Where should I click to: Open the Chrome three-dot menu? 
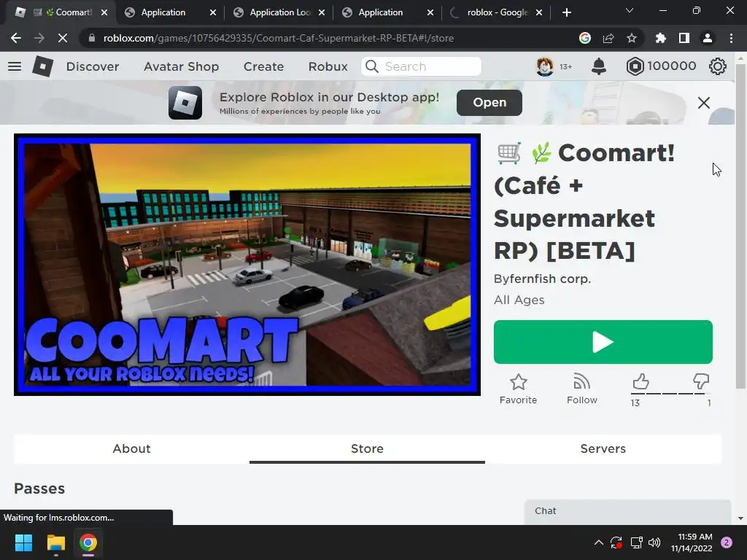(731, 38)
